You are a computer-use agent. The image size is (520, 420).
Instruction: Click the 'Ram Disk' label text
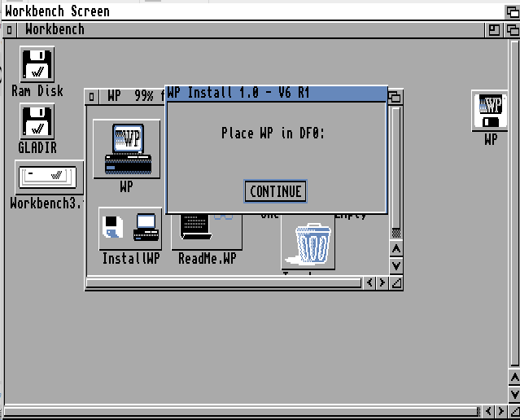[x=37, y=90]
